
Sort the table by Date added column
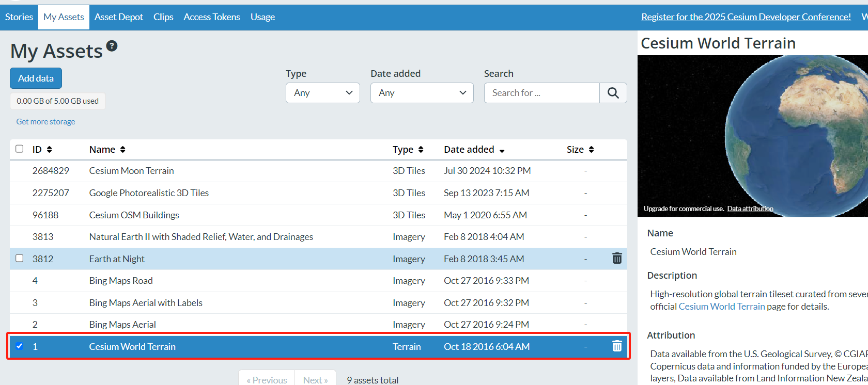click(x=474, y=149)
